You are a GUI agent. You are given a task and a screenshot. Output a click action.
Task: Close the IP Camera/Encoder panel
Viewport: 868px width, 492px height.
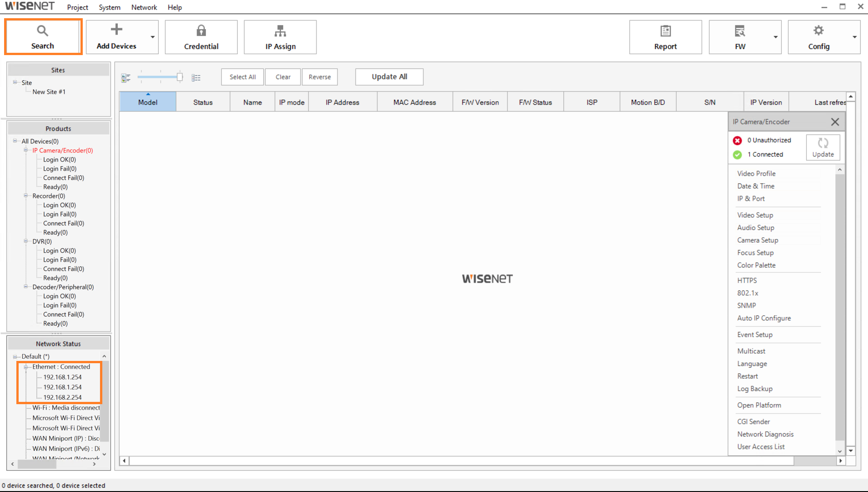click(835, 122)
